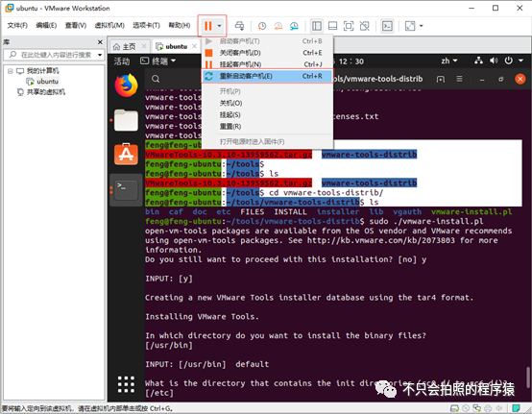
Task: Click the orange pause/suspend toolbar icon
Action: [208, 26]
